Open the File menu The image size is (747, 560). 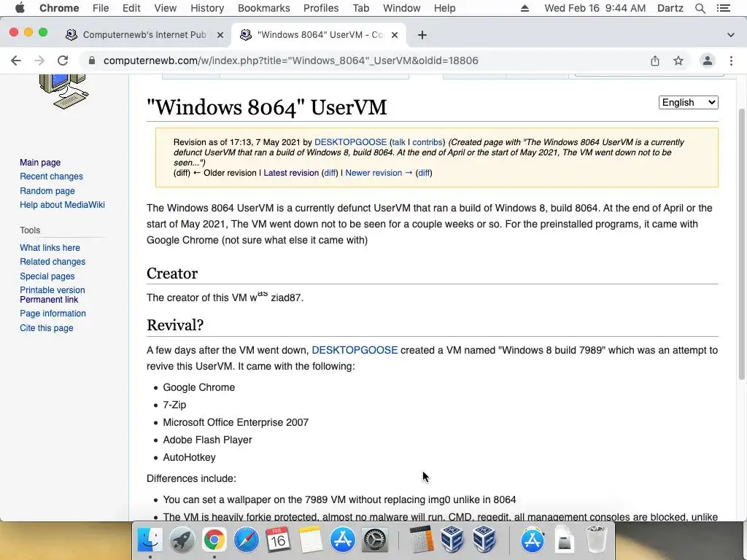[x=101, y=8]
